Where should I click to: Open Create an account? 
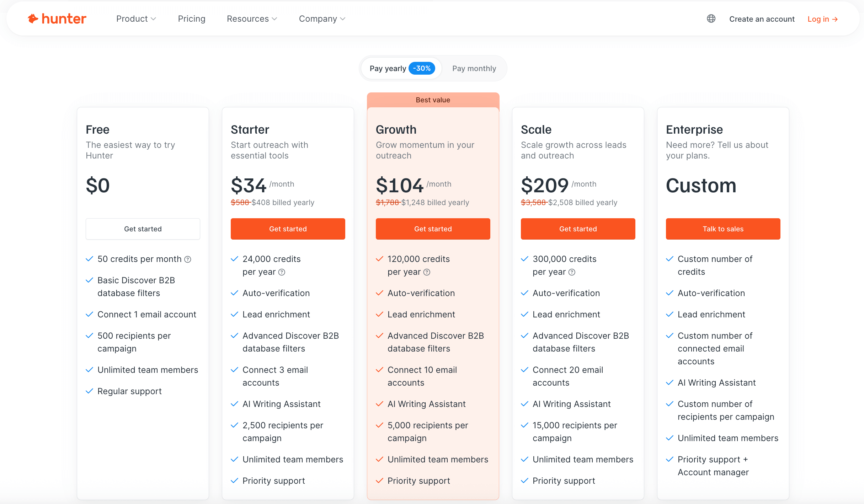(762, 19)
